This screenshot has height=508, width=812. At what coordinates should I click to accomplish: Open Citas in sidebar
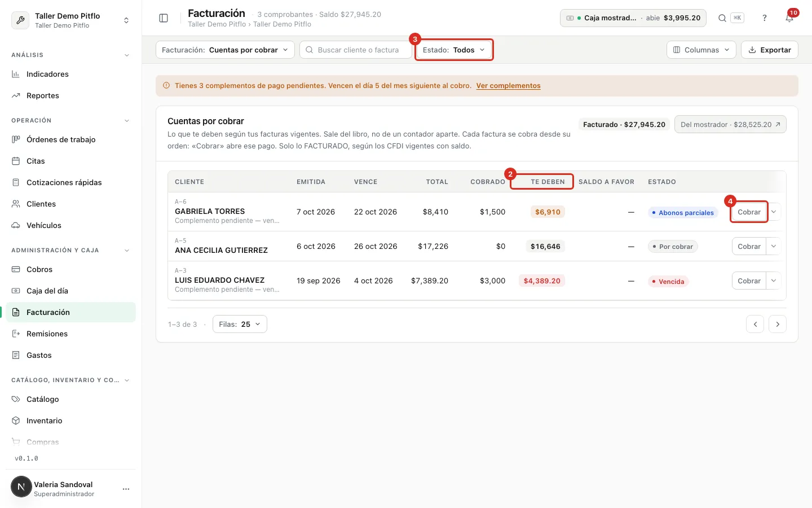(x=70, y=161)
